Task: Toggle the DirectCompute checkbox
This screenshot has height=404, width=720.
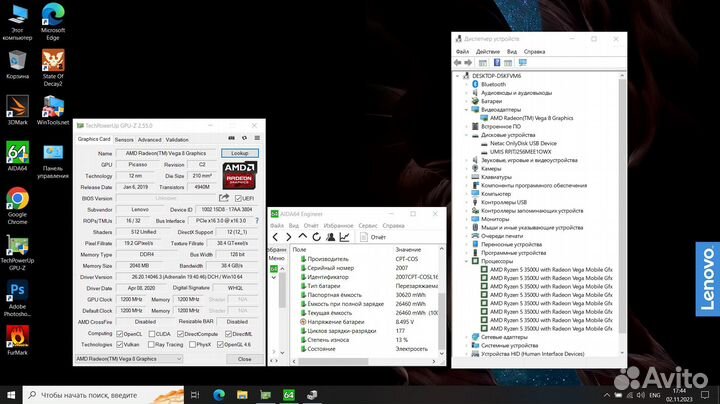Action: click(180, 334)
